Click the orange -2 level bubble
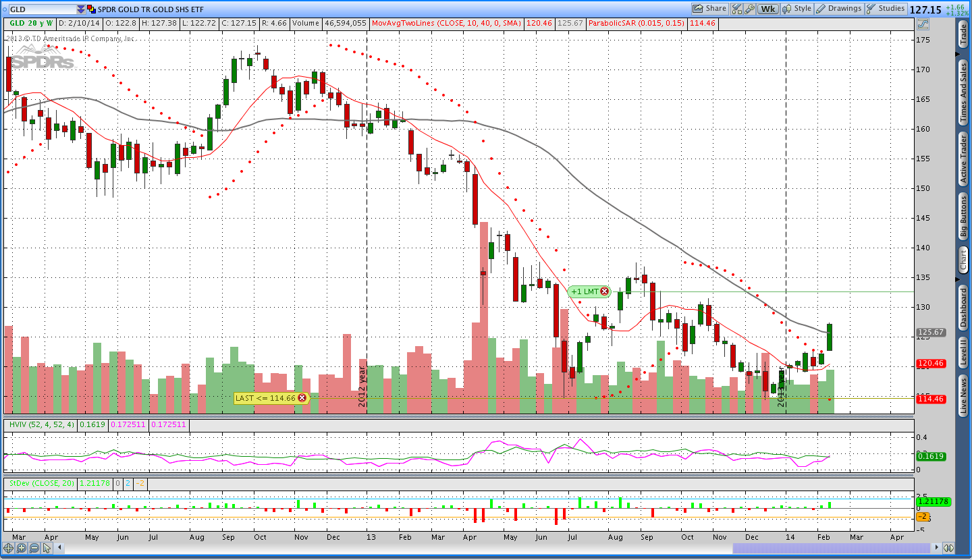The height and width of the screenshot is (560, 972). coord(923,517)
